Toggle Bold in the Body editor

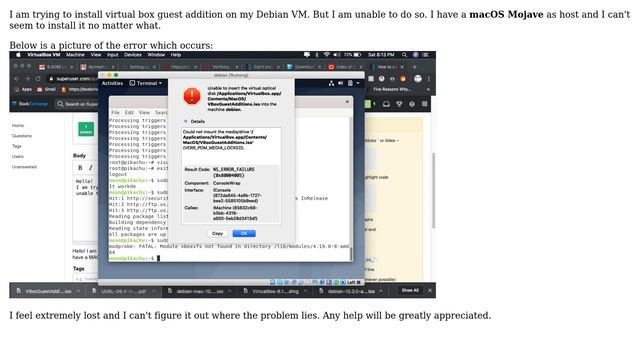tap(80, 168)
